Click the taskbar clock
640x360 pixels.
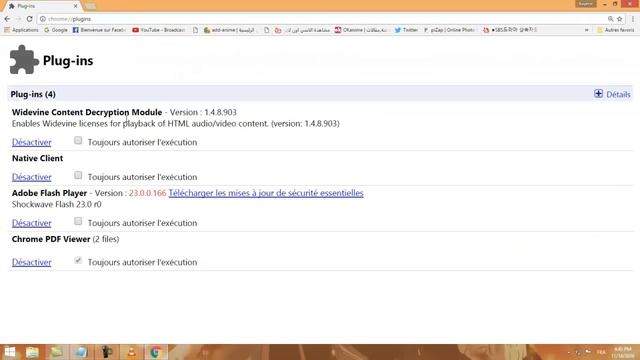[622, 352]
